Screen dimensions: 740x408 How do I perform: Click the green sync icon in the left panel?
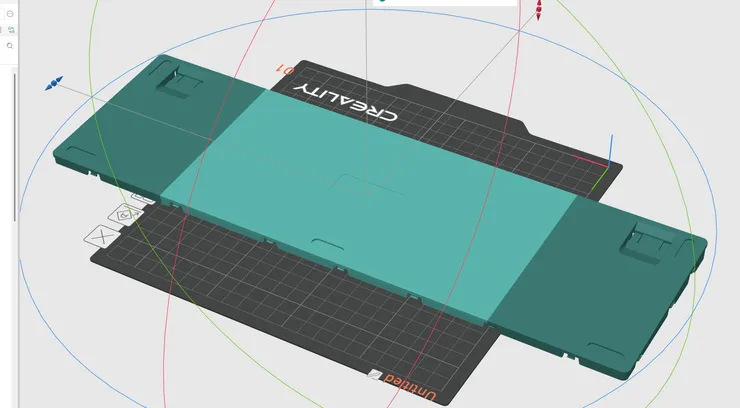tap(11, 30)
